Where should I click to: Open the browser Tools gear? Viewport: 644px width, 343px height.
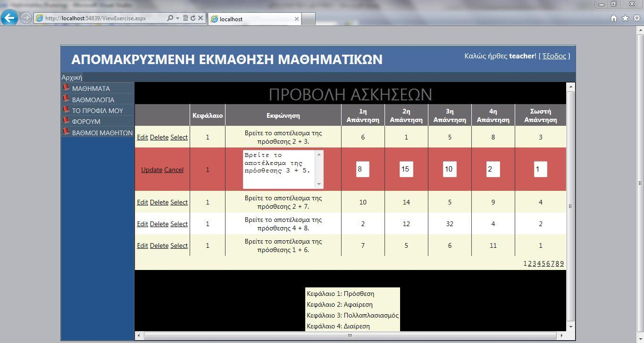click(x=636, y=18)
